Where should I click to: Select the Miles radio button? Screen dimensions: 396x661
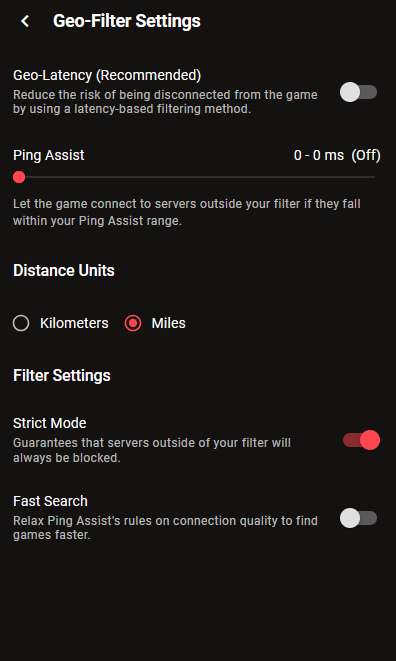(x=133, y=323)
